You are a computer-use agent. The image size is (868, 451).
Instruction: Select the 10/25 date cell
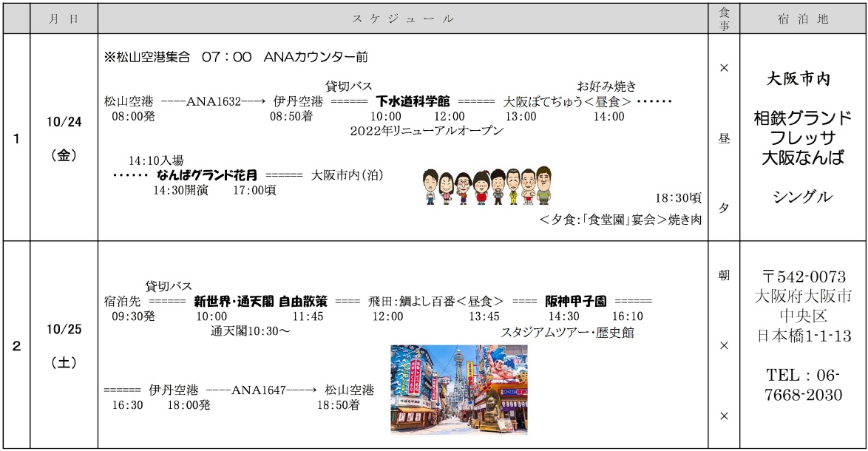64,330
